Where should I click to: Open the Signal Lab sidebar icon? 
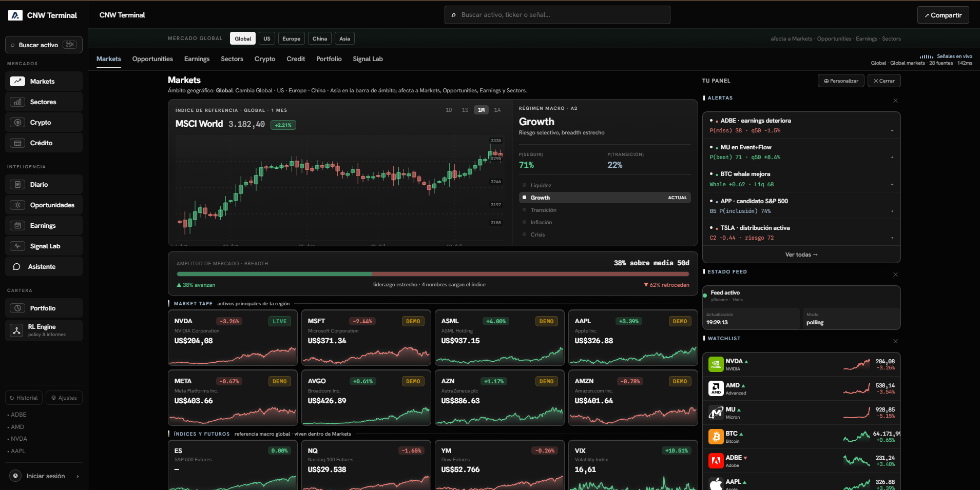coord(17,246)
